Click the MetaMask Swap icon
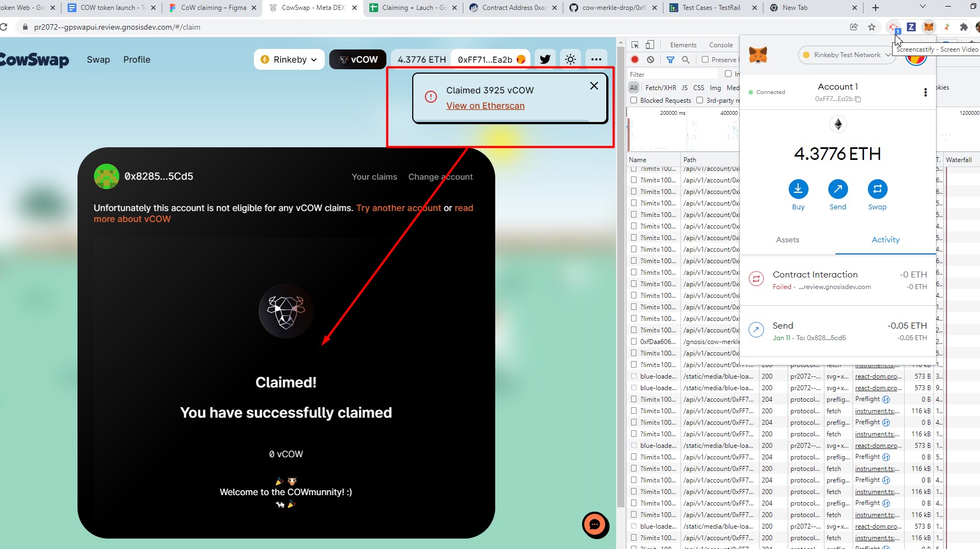The height and width of the screenshot is (549, 980). [877, 189]
